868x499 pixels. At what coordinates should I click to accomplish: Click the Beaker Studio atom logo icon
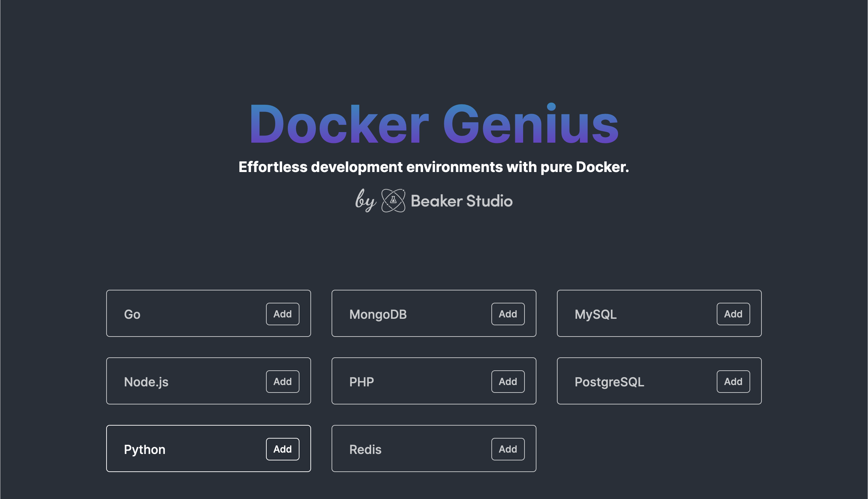point(393,201)
